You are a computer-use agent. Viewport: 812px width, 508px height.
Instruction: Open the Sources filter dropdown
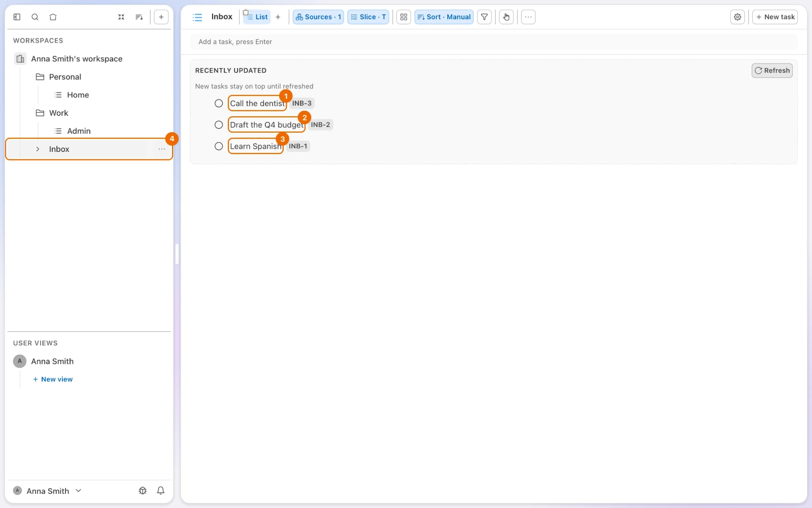click(x=318, y=17)
